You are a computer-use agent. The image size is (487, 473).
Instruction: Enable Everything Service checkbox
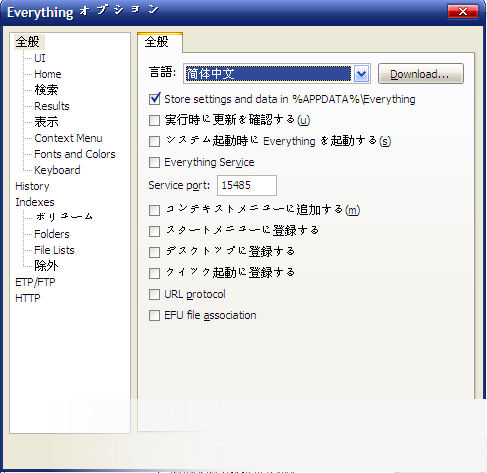click(x=154, y=163)
